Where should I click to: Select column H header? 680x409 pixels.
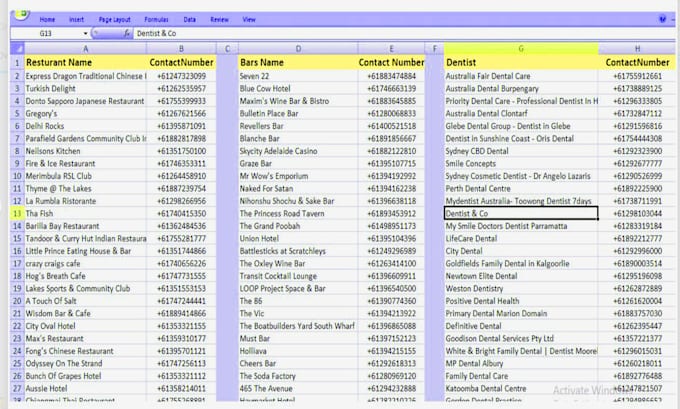pyautogui.click(x=637, y=49)
